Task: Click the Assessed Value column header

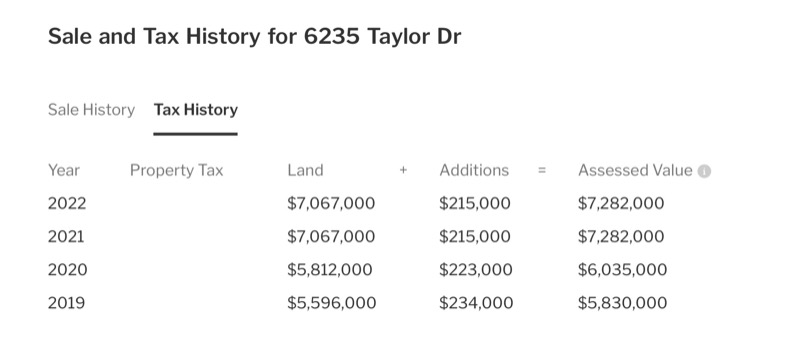Action: pos(635,170)
